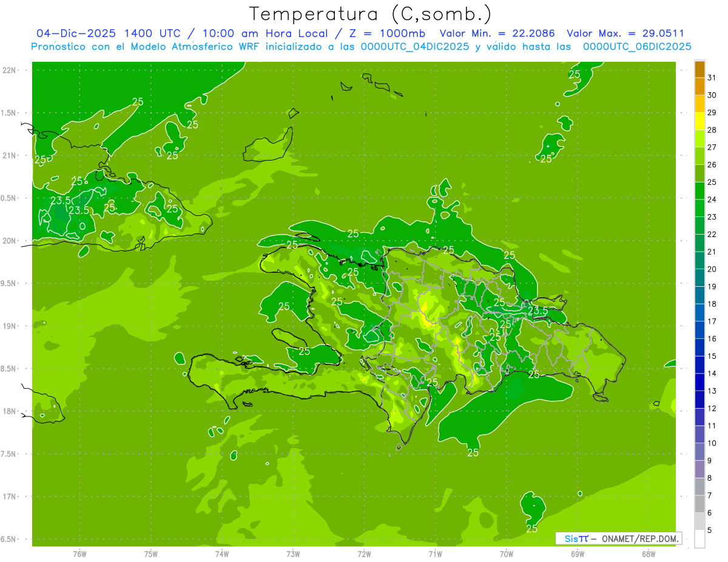Click the '30' value on the color scale

click(712, 95)
